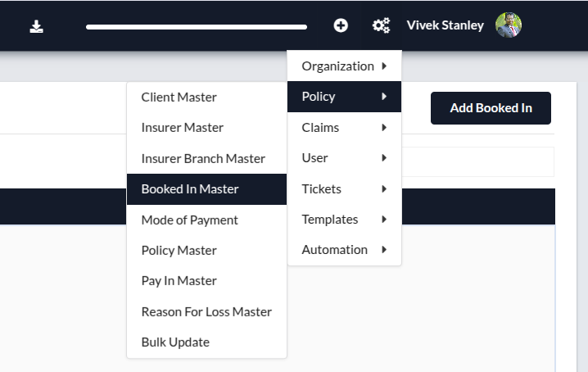Click the download icon in header

click(36, 27)
